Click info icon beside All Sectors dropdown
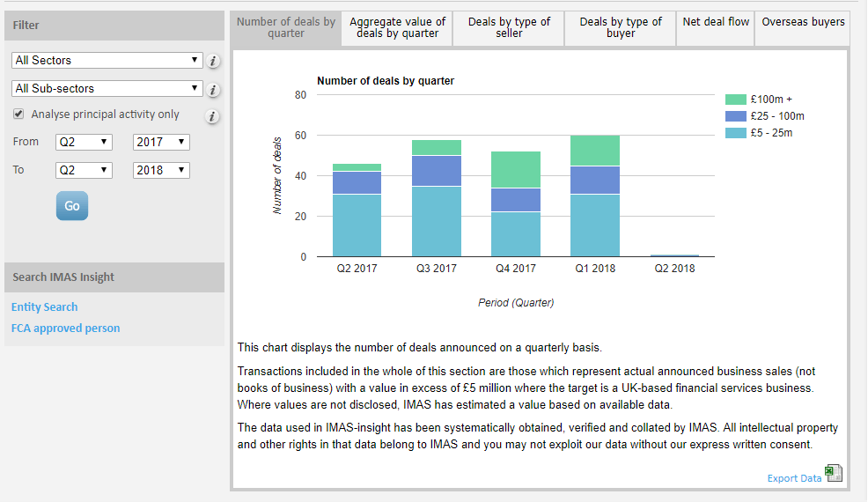 pos(213,62)
